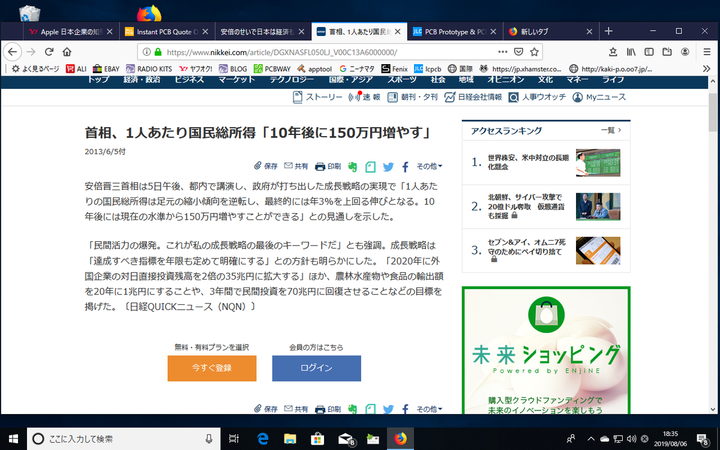This screenshot has height=450, width=720.
Task: Open Microsoft Store from taskbar
Action: (x=317, y=439)
